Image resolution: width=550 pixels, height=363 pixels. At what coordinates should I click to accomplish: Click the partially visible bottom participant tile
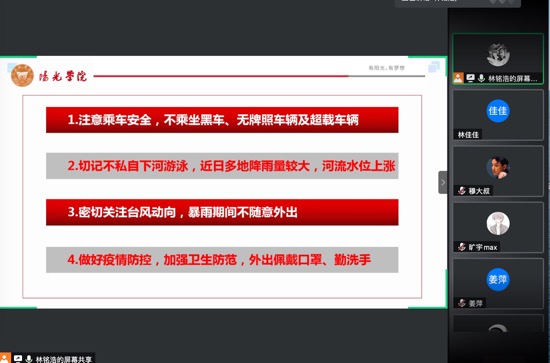(498, 323)
